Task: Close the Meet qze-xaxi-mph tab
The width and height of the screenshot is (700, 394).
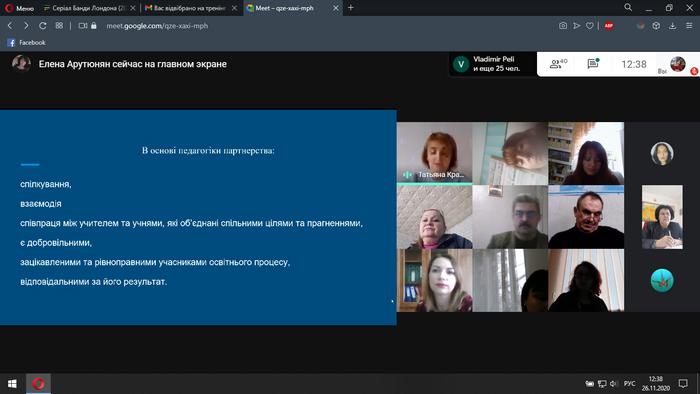Action: pos(336,8)
